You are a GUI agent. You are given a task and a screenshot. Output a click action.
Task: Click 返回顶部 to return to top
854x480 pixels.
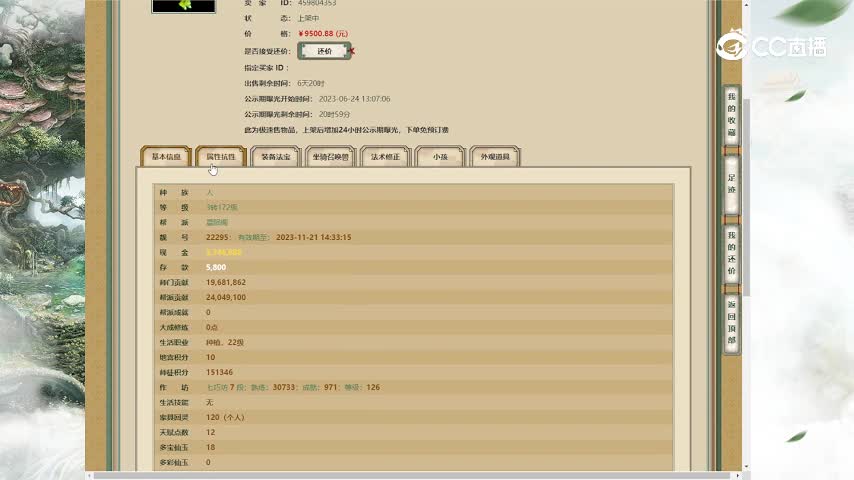pos(731,323)
